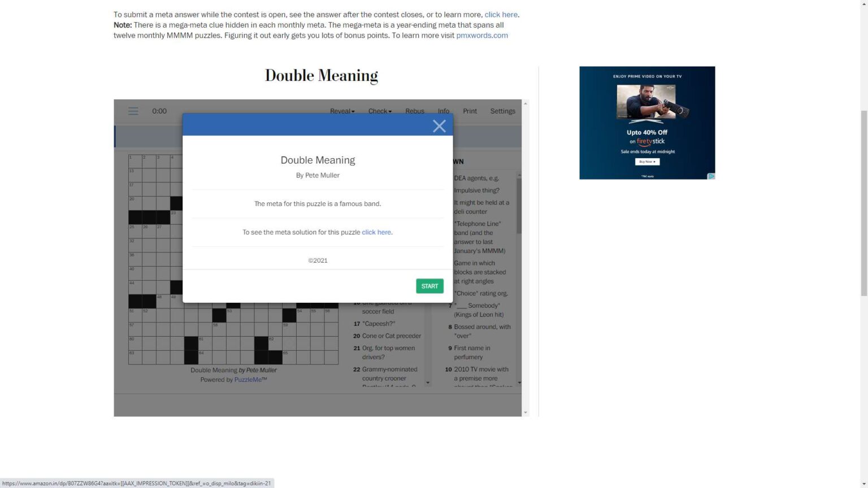868x488 pixels.
Task: Open the meta solution click here link
Action: point(376,232)
